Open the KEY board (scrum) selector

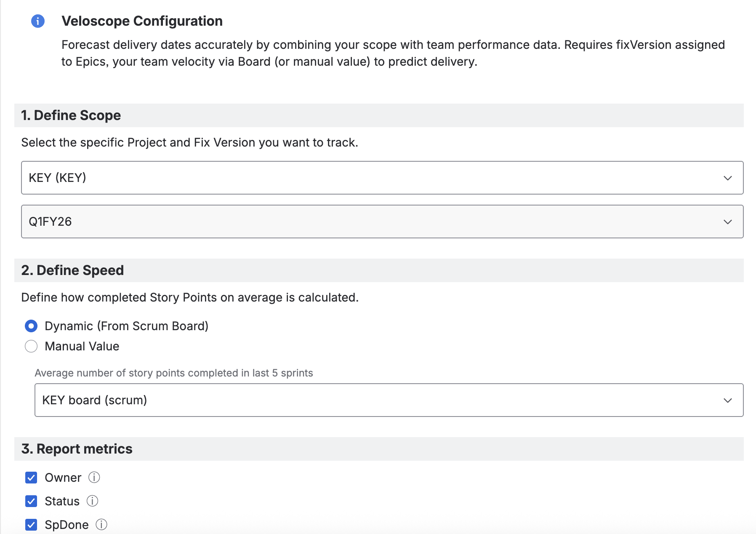click(x=379, y=400)
